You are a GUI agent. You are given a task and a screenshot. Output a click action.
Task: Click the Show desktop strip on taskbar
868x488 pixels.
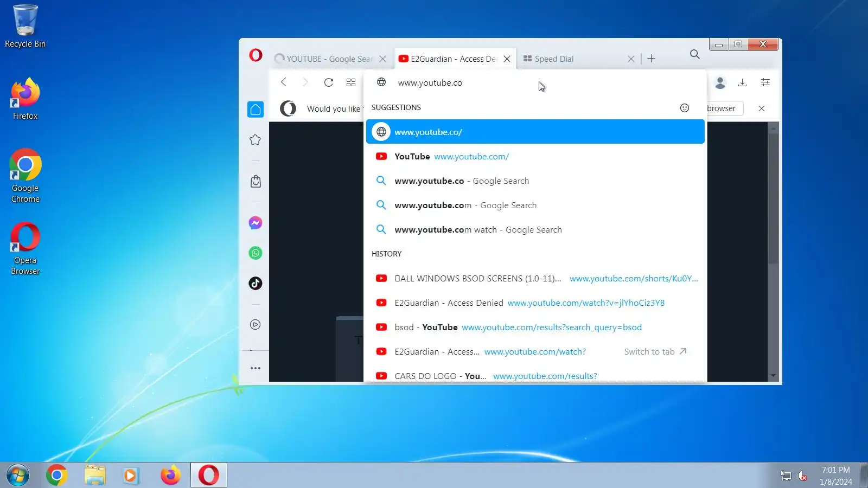(864, 476)
